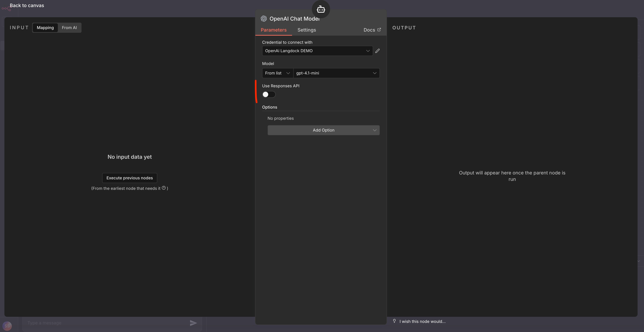This screenshot has width=644, height=332.
Task: Click the lightbulb feedback icon
Action: [394, 321]
